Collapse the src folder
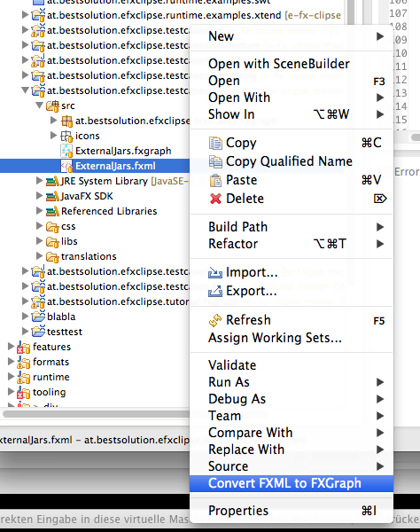This screenshot has width=420, height=532. 40,106
